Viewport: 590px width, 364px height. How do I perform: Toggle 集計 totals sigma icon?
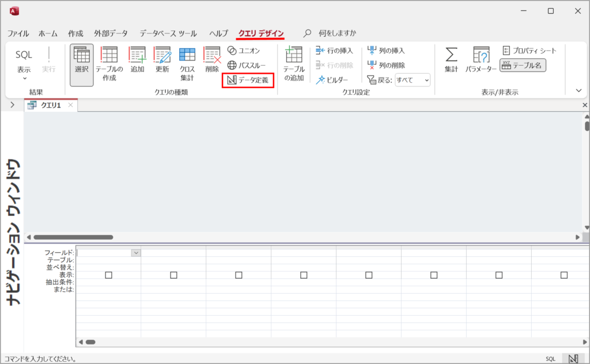(x=451, y=59)
